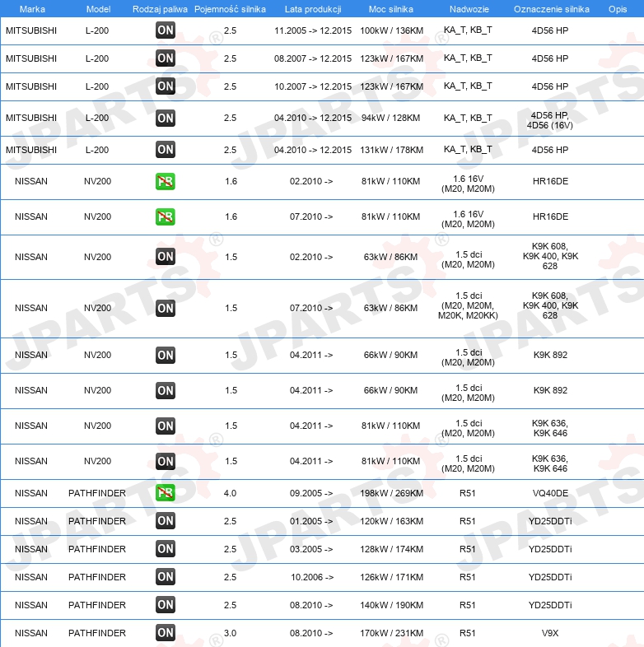Screen dimensions: 644x647
Task: Click the ON icon for Pathfinder 126kW / 171KM
Action: coord(166,577)
